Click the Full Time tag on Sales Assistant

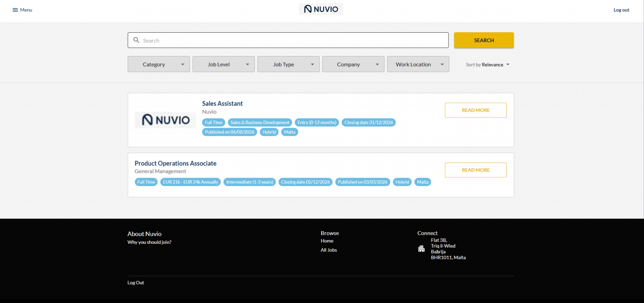pos(214,123)
